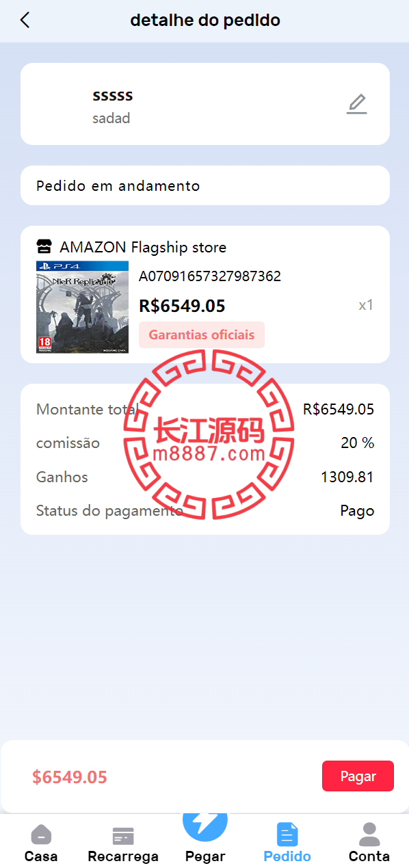409x868 pixels.
Task: Click the red Pagar button
Action: point(358,776)
